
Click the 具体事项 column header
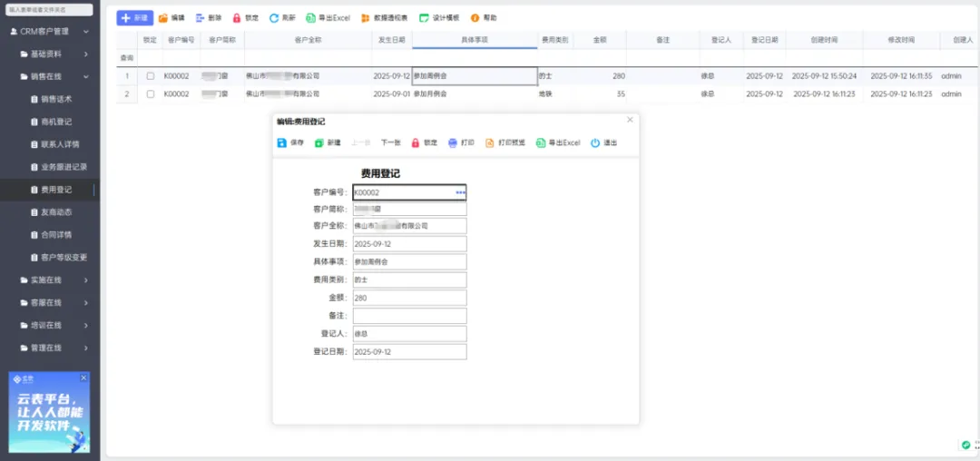(x=475, y=39)
